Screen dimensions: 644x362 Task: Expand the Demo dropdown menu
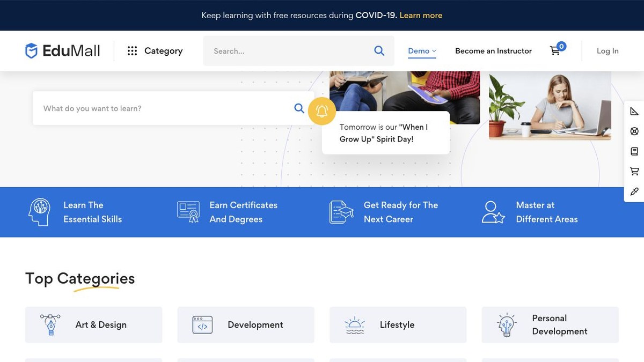coord(422,51)
